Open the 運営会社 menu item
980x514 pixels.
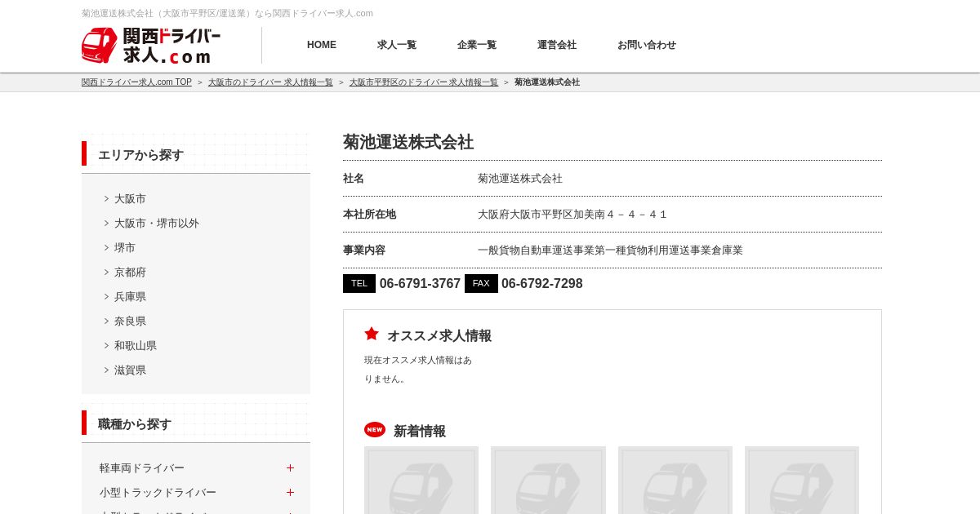pyautogui.click(x=557, y=45)
